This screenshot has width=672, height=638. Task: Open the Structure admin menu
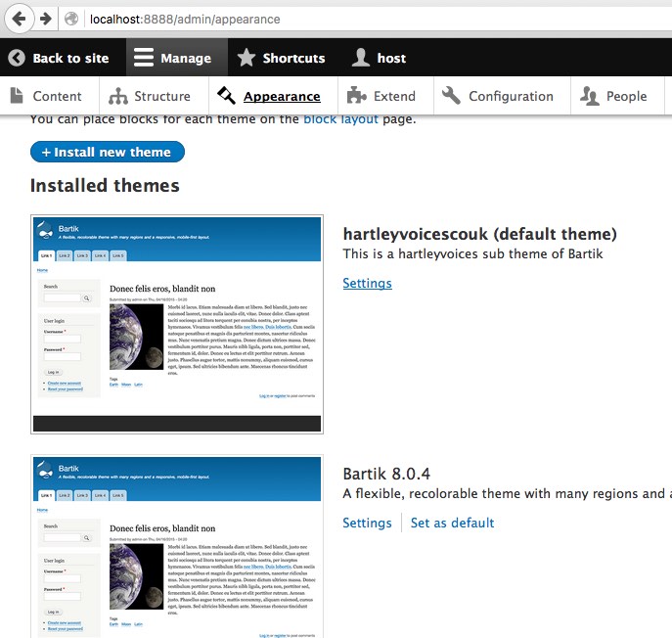pyautogui.click(x=154, y=96)
